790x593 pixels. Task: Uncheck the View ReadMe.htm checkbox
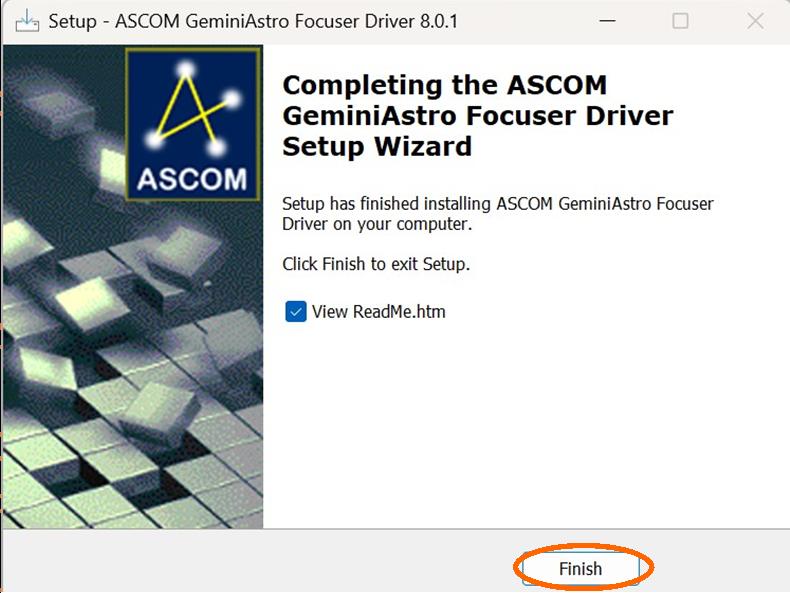point(295,311)
